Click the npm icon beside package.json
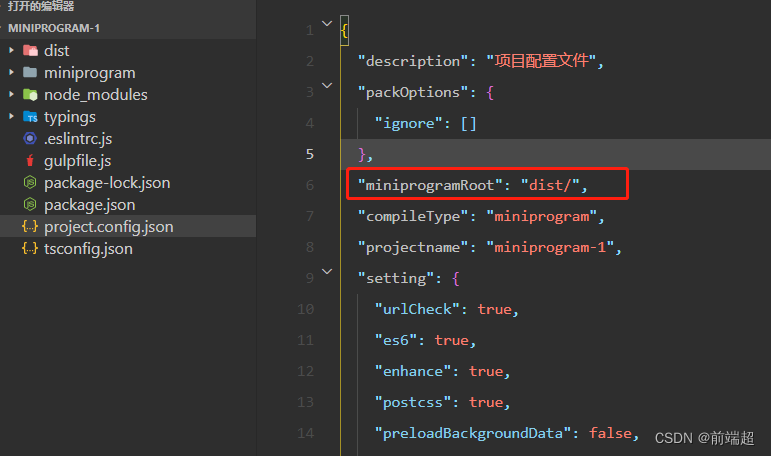This screenshot has width=771, height=456. point(30,204)
